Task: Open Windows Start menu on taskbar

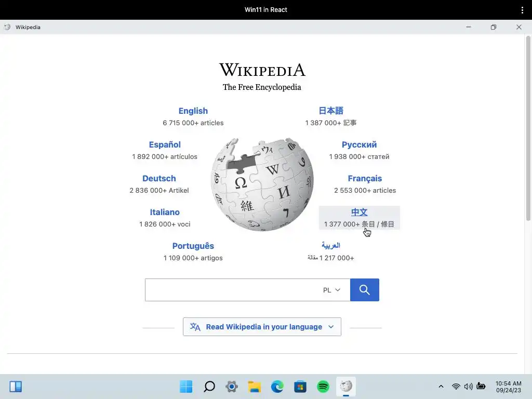Action: pyautogui.click(x=186, y=387)
